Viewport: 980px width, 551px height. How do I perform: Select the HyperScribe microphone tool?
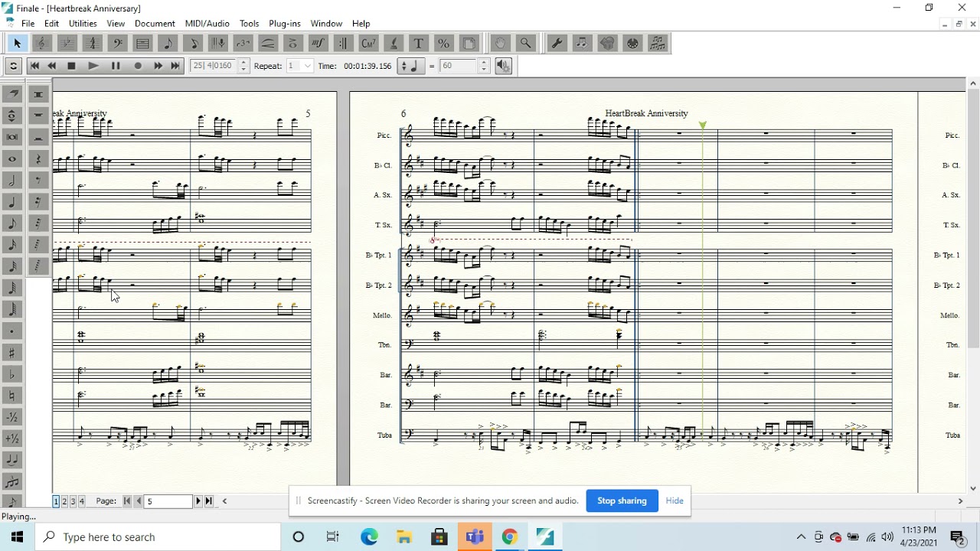tap(217, 44)
